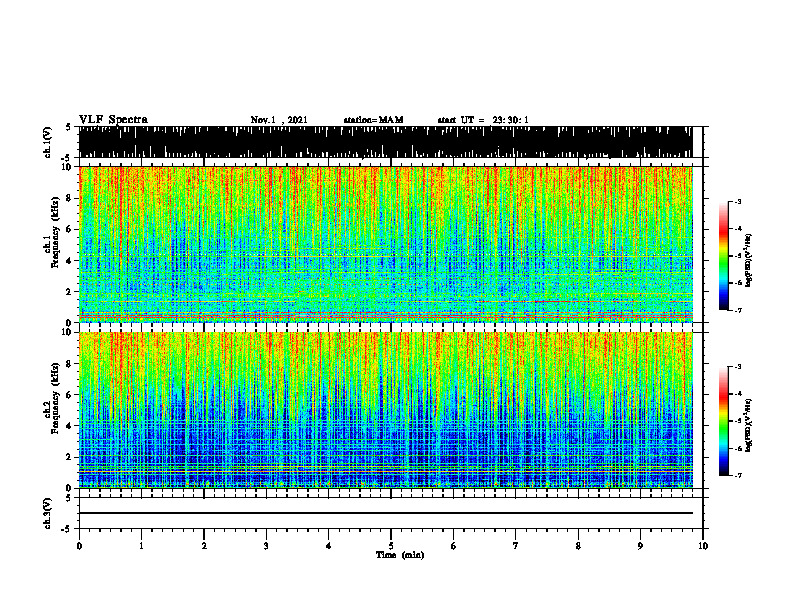Click the '10' tick on the time axis

[703, 546]
